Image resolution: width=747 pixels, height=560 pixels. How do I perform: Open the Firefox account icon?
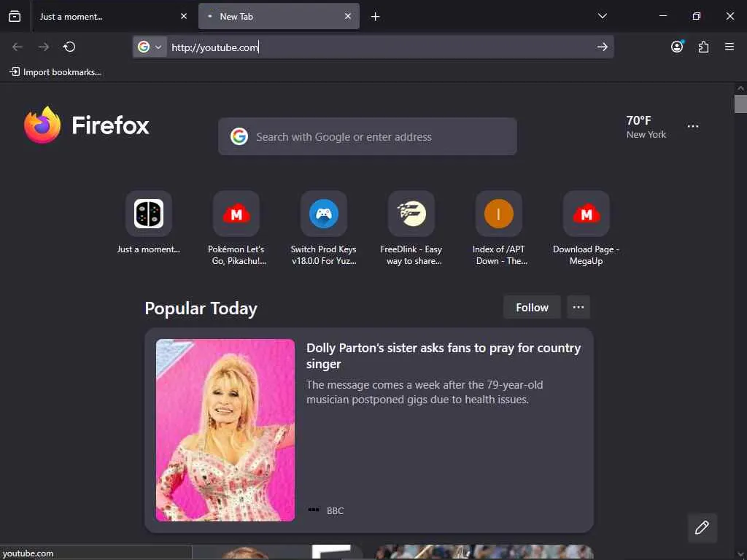(x=677, y=47)
